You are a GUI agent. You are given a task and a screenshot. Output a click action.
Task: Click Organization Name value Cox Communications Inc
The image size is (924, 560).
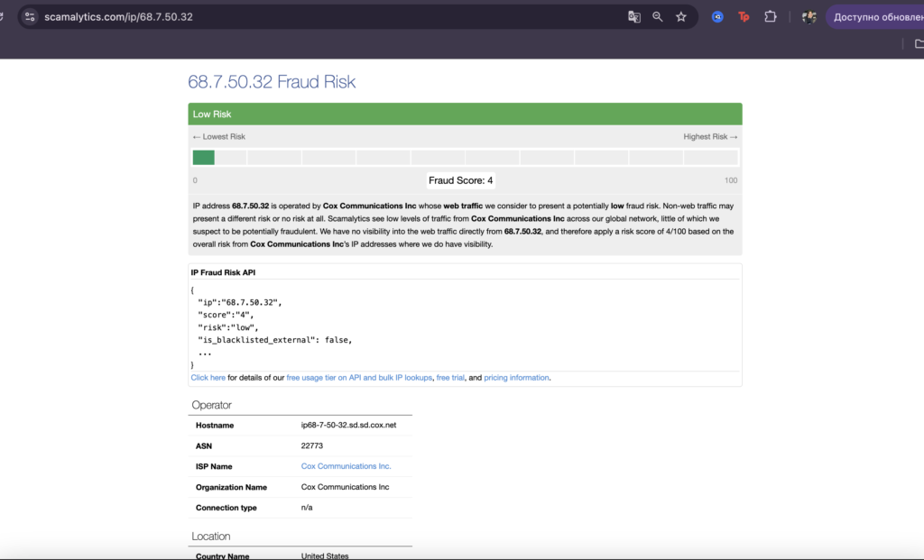pyautogui.click(x=346, y=487)
